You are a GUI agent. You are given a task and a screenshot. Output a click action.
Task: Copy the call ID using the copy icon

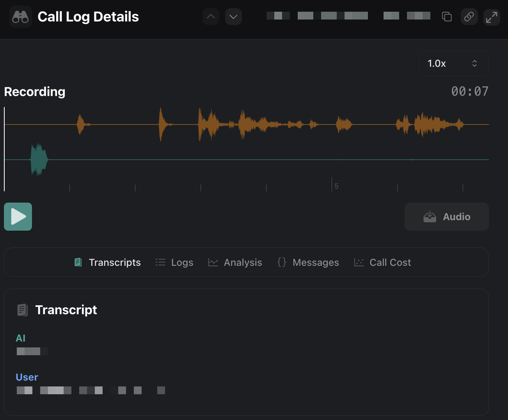(446, 16)
